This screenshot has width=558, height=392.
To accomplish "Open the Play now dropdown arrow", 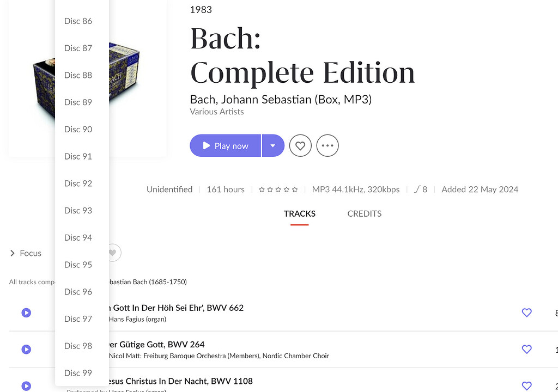I will [x=273, y=145].
